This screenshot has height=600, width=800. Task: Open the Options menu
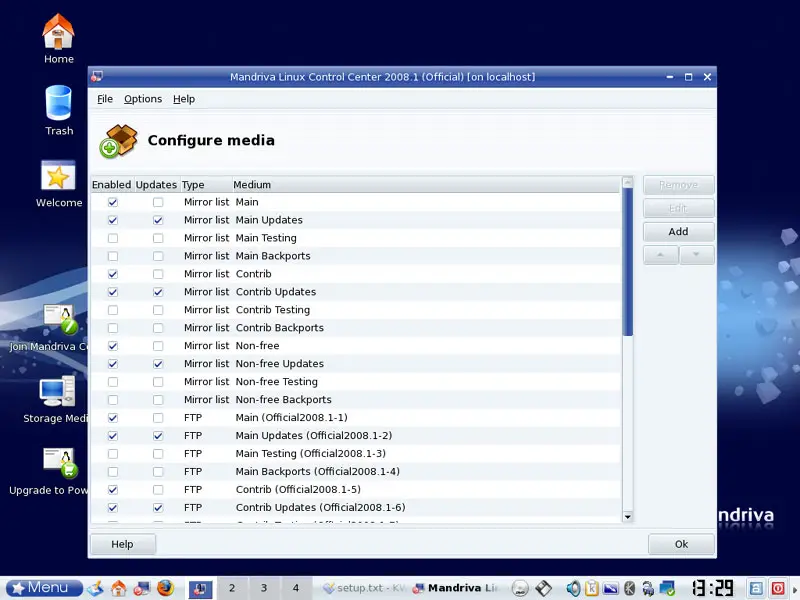pyautogui.click(x=143, y=99)
